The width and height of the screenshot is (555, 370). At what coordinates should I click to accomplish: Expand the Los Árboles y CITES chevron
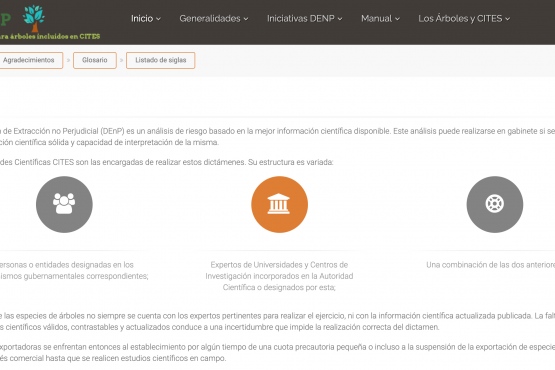point(507,19)
